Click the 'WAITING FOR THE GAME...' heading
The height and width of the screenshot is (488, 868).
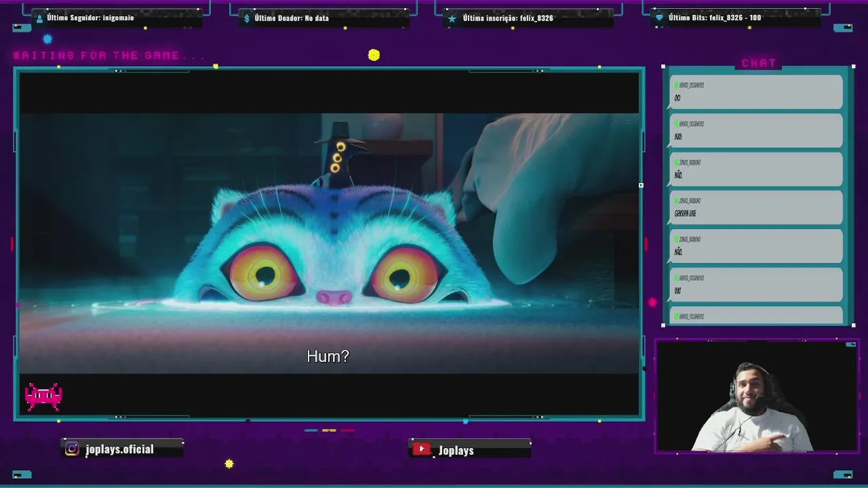[108, 56]
